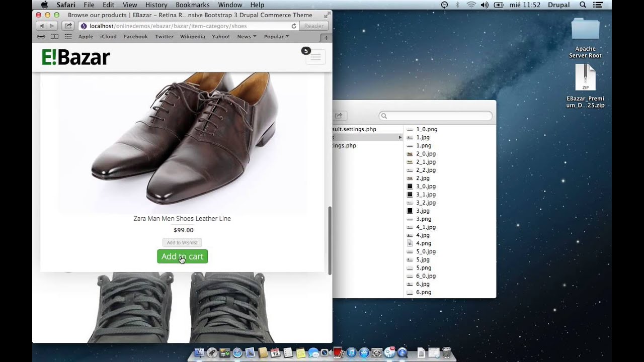Open Messages from the Dock
The height and width of the screenshot is (362, 644).
(x=313, y=353)
